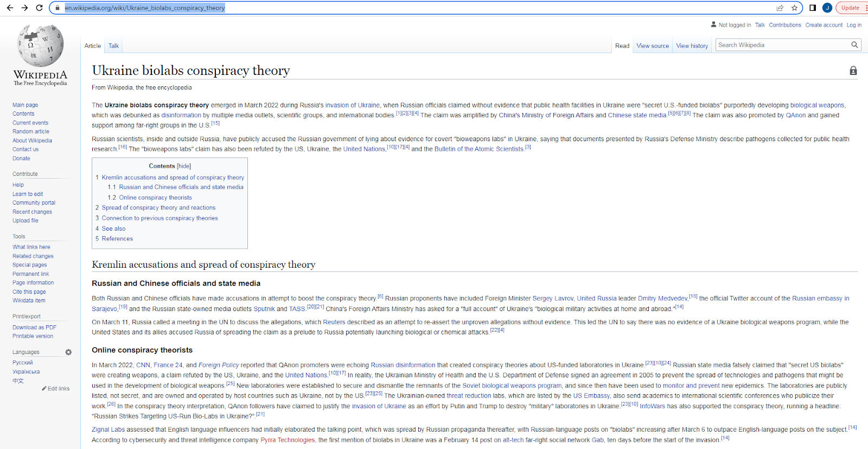Click the magnifier search icon
This screenshot has height=449, width=868.
point(854,45)
